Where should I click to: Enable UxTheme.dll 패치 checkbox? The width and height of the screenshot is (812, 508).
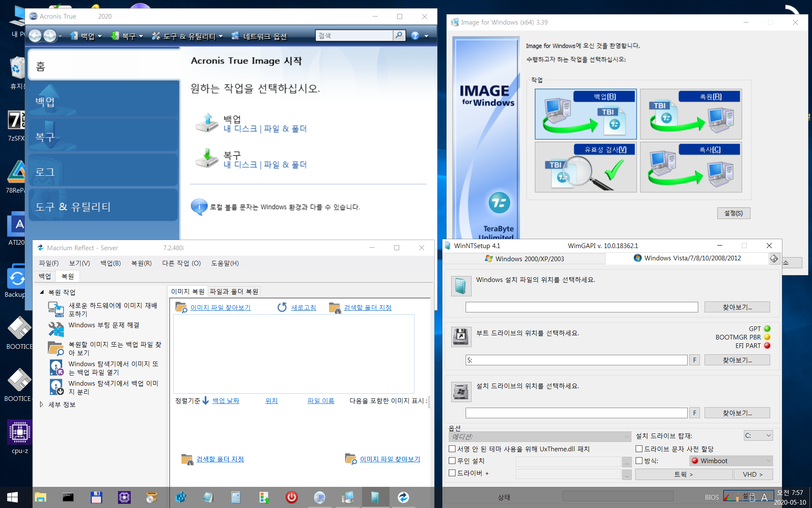pos(452,449)
